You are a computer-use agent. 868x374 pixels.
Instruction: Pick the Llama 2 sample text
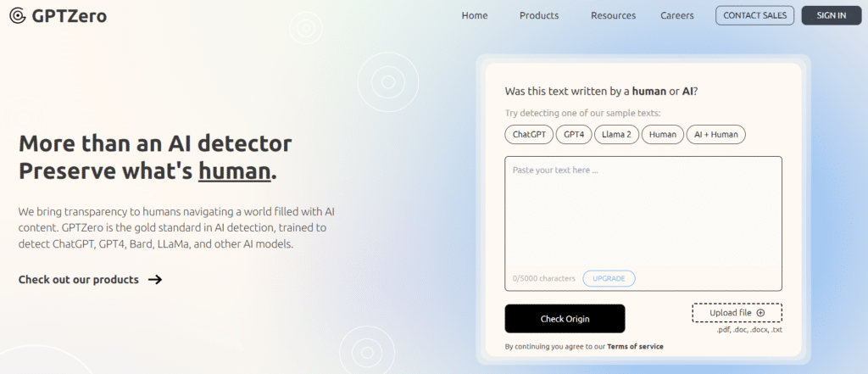(615, 134)
